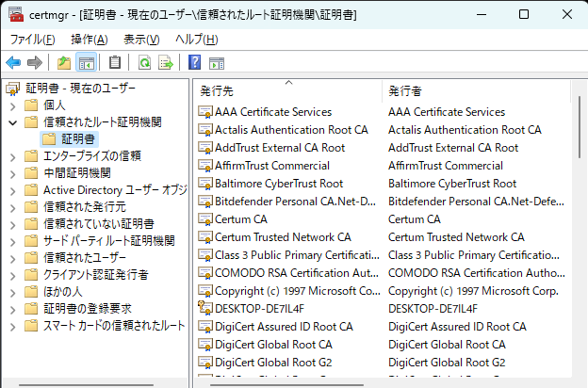The height and width of the screenshot is (388, 588).
Task: Click the horizontal scrollbar of certificate list
Action: click(286, 384)
